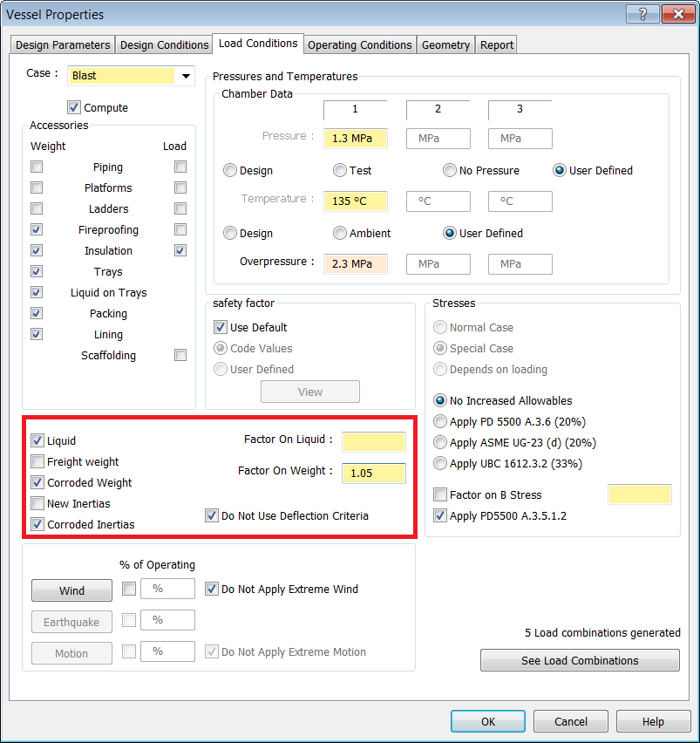Select Apply PD 5500 A.3.6 (20%)

[x=440, y=421]
